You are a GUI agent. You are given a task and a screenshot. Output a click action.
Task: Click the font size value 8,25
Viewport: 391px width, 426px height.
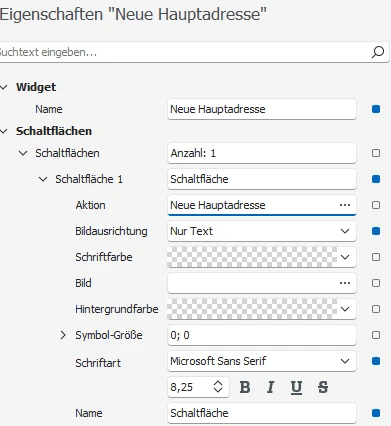182,387
